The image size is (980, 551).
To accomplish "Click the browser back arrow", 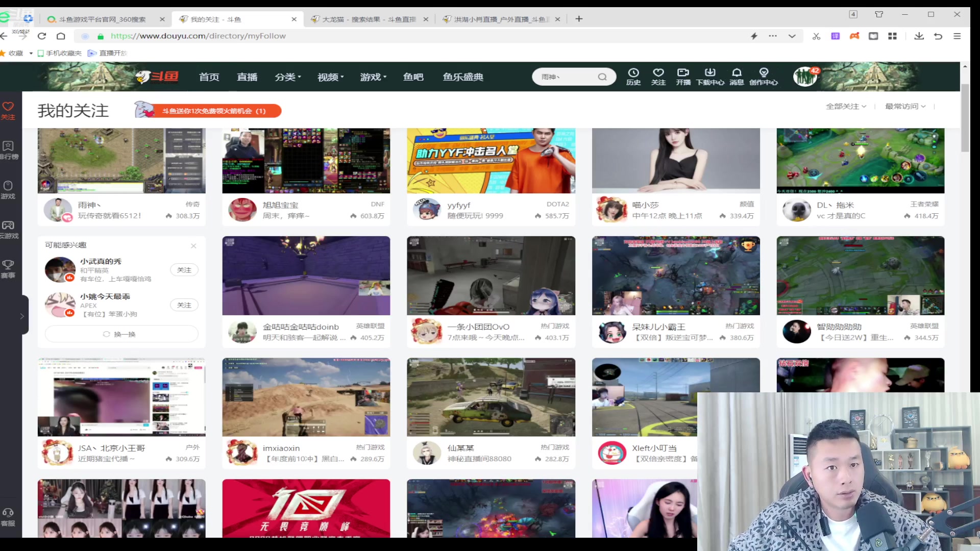I will (4, 36).
